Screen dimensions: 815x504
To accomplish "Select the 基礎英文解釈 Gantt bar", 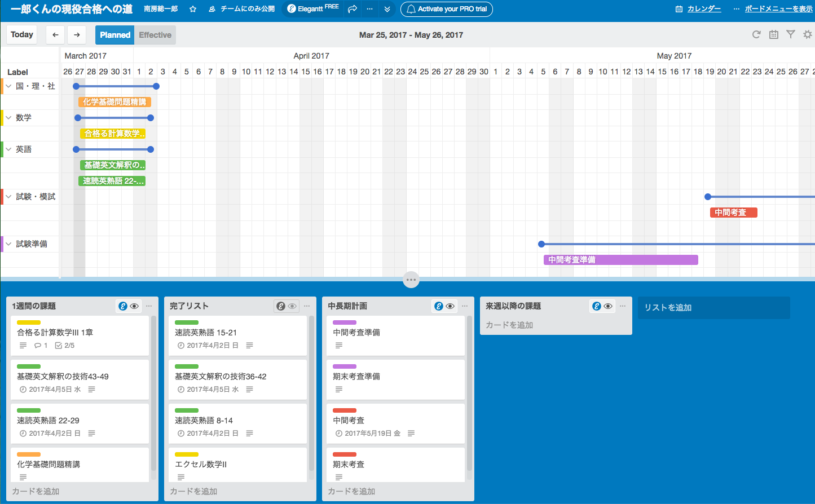I will click(x=113, y=165).
